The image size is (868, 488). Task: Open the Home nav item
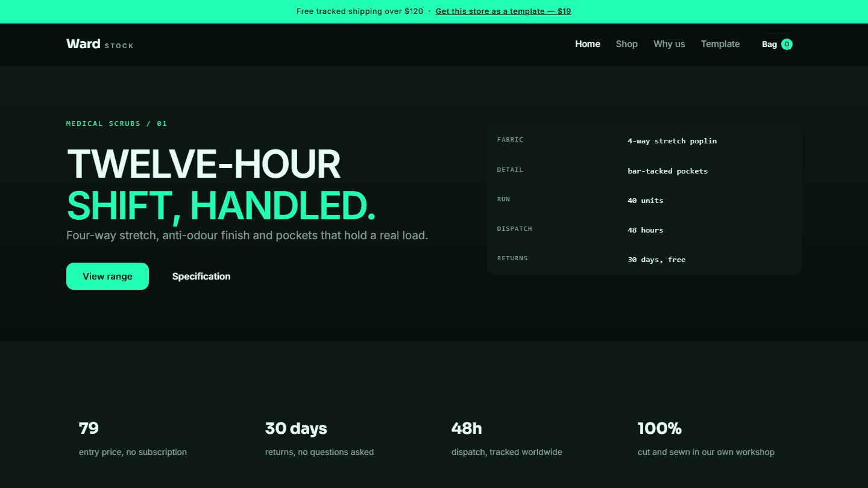588,44
